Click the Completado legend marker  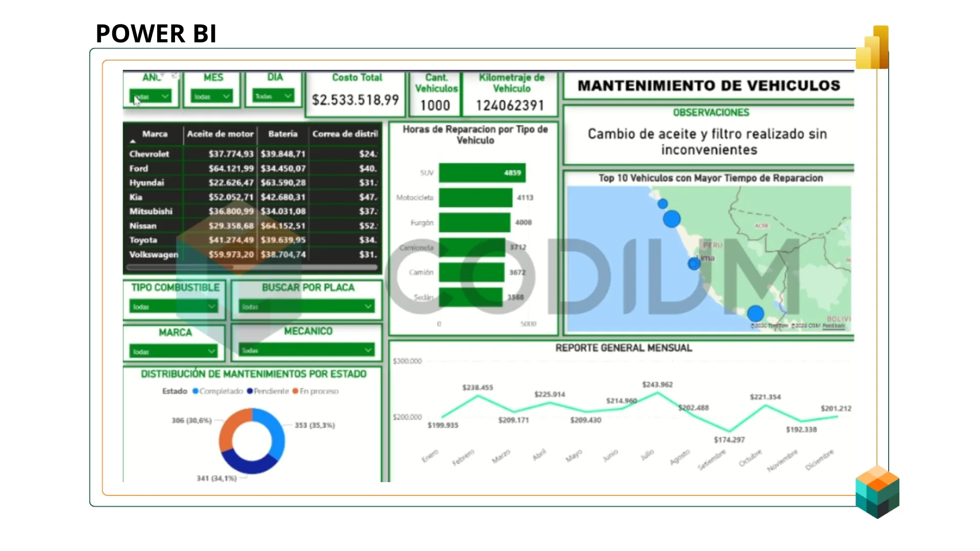click(x=195, y=391)
